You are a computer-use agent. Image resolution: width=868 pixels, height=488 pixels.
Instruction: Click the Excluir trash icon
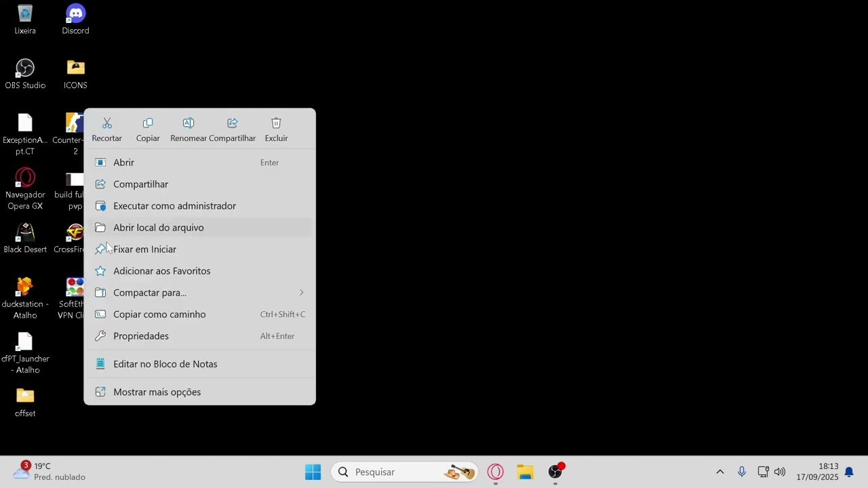tap(276, 123)
